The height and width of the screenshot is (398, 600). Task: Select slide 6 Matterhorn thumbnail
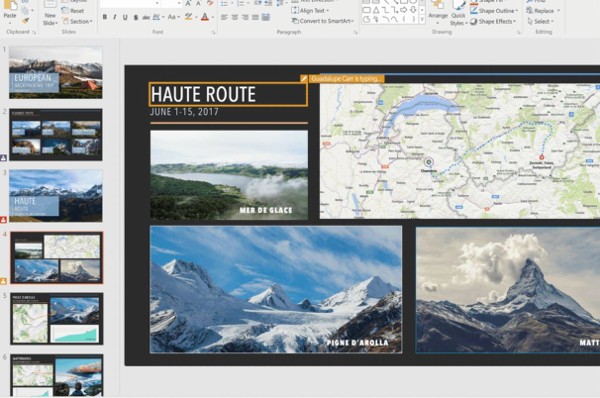57,375
